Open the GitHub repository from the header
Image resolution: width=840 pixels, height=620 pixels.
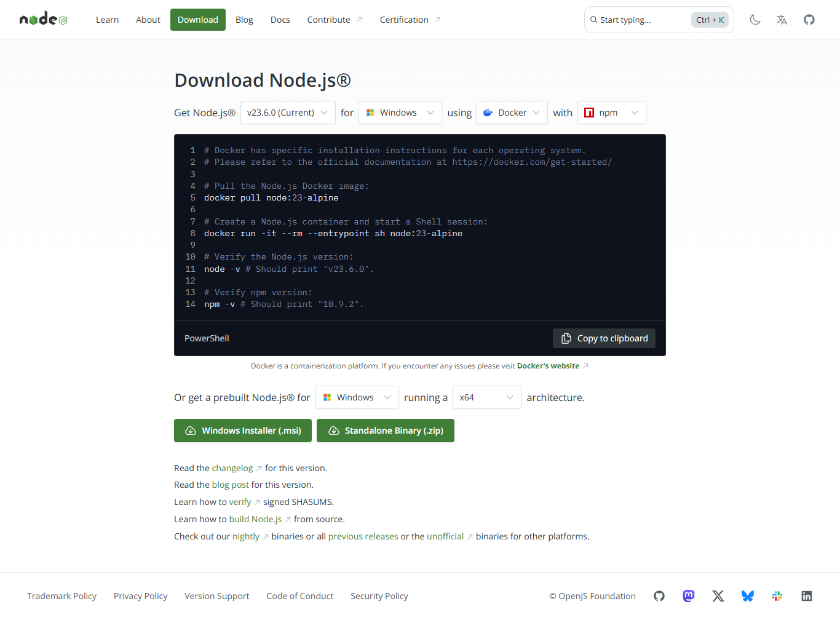click(x=809, y=19)
